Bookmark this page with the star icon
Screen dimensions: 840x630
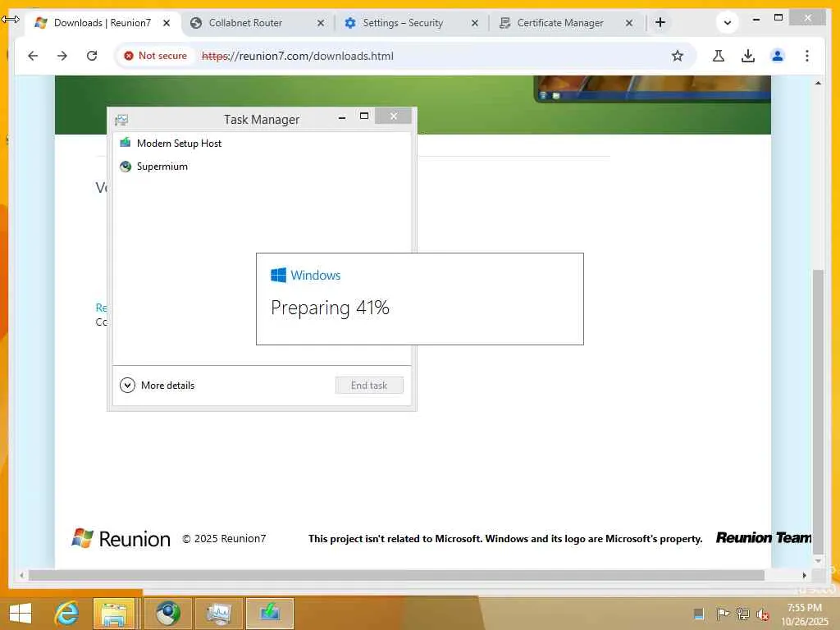tap(678, 56)
